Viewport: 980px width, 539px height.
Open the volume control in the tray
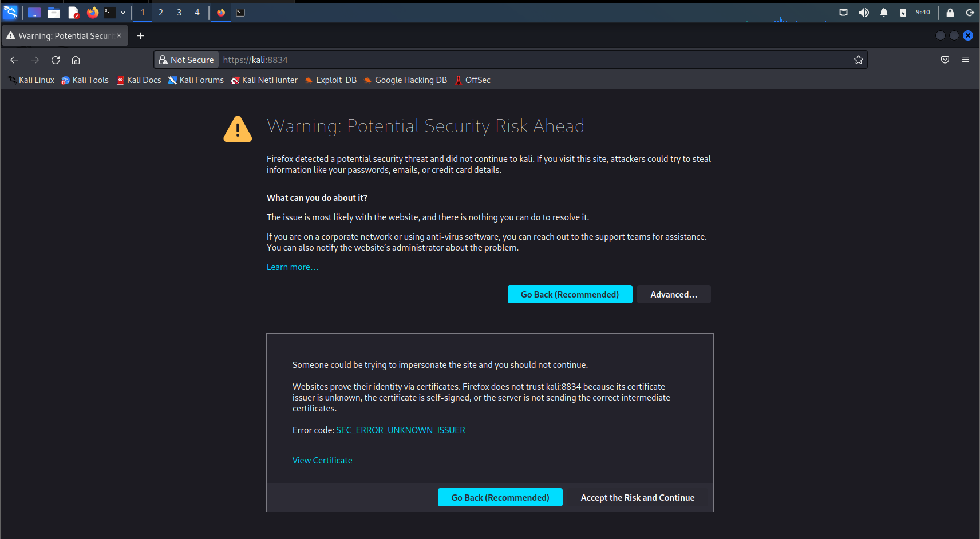(x=864, y=12)
